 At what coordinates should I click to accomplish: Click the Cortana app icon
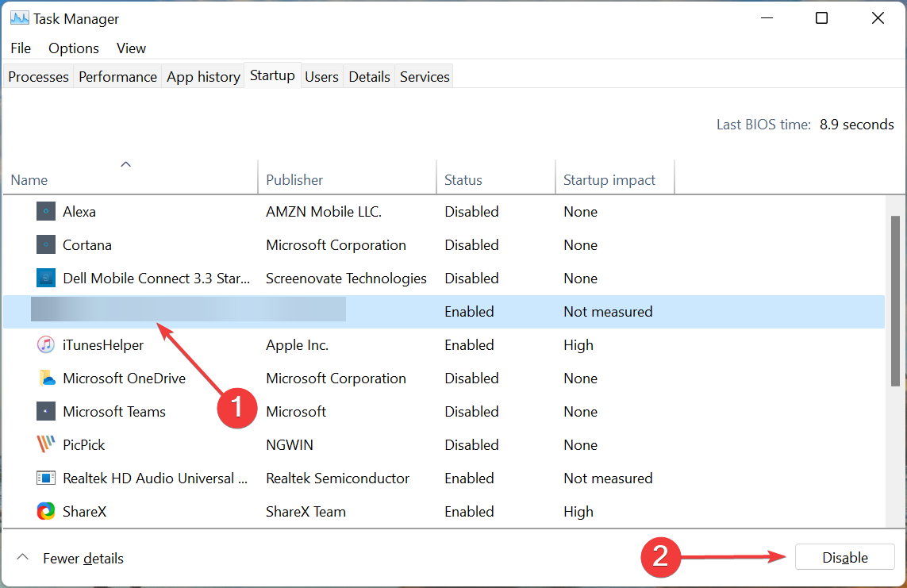pyautogui.click(x=46, y=245)
